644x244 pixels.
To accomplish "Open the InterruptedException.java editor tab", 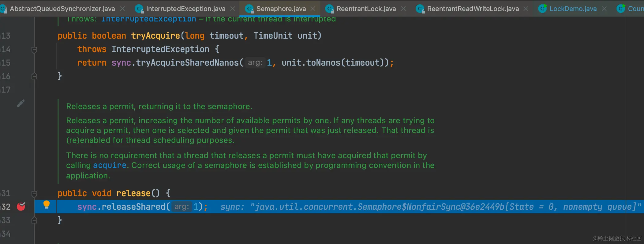I will click(186, 9).
